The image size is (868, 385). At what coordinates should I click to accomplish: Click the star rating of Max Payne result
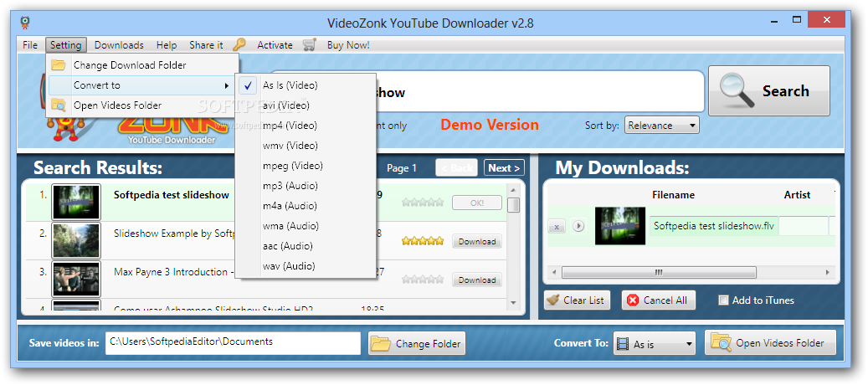(423, 280)
